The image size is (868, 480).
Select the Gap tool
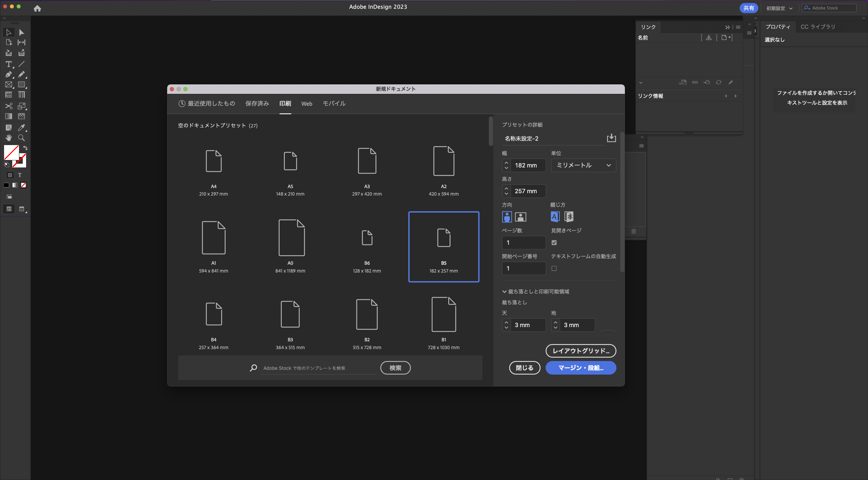tap(21, 42)
